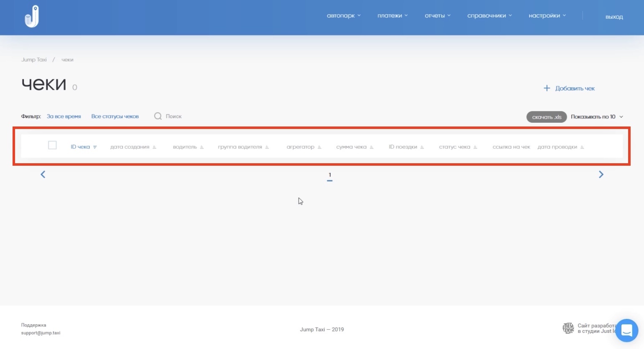644x349 pixels.
Task: Expand the автопарк dropdown menu
Action: click(344, 16)
